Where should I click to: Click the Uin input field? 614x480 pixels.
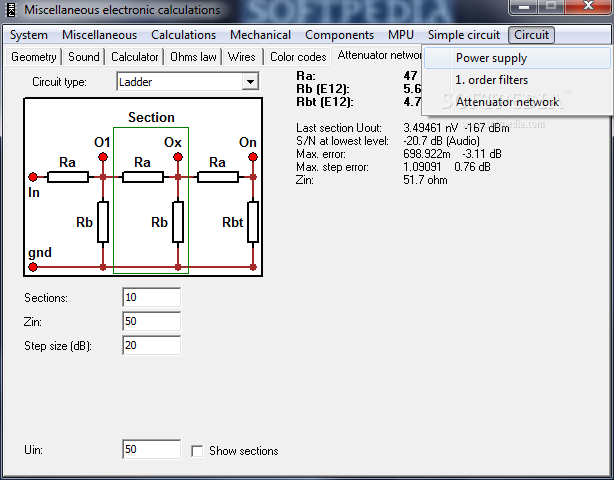coord(152,449)
